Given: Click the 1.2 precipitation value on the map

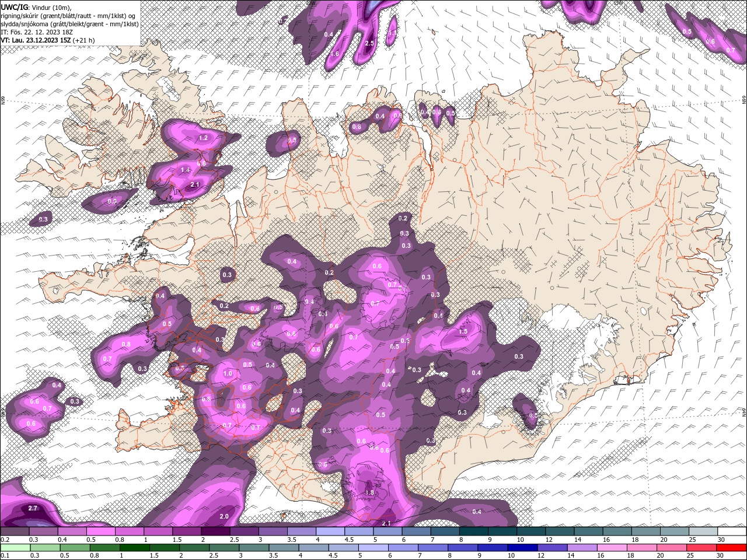Looking at the screenshot, I should (x=203, y=138).
